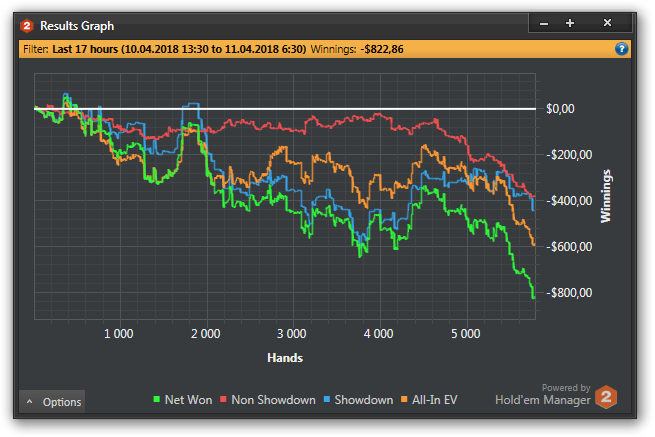Screen dimensions: 655x437
Task: Minimize the Results Graph window
Action: (543, 23)
